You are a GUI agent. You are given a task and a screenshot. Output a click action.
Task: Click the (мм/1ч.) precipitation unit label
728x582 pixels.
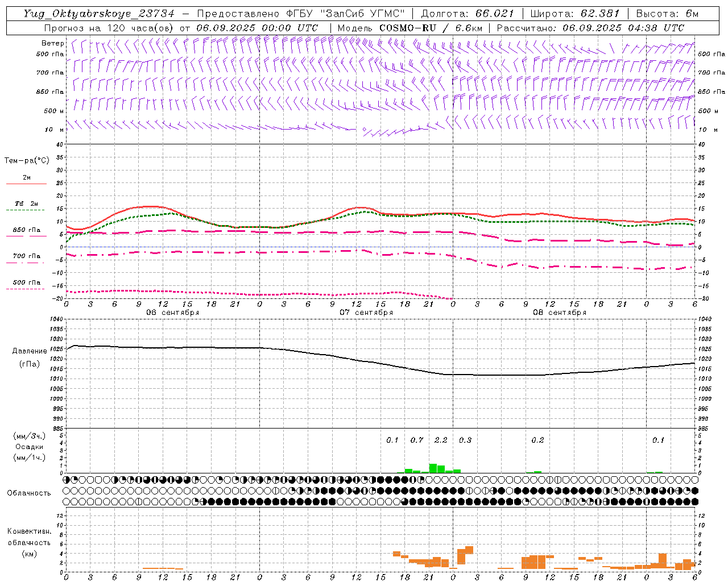[29, 458]
